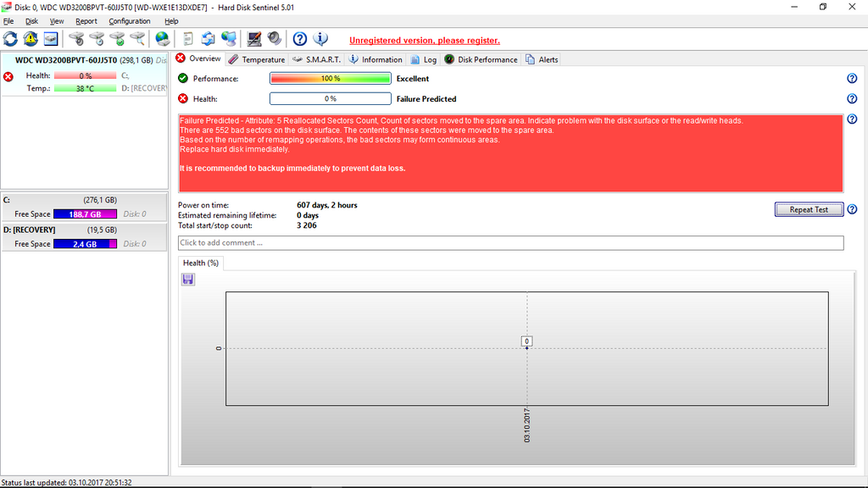
Task: Click the disk with magnifying glass icon
Action: (x=137, y=39)
